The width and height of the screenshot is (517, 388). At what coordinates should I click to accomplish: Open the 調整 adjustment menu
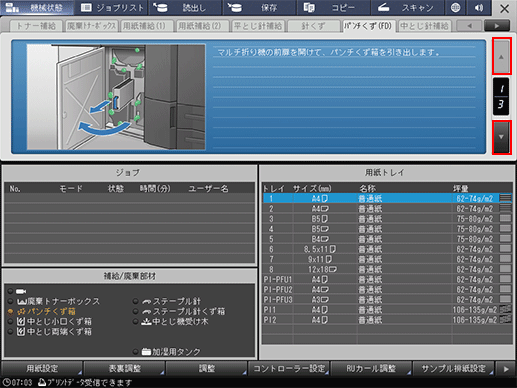(207, 368)
